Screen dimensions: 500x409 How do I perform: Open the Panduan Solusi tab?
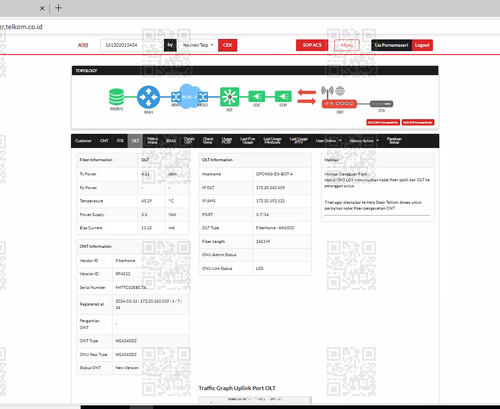click(x=394, y=141)
